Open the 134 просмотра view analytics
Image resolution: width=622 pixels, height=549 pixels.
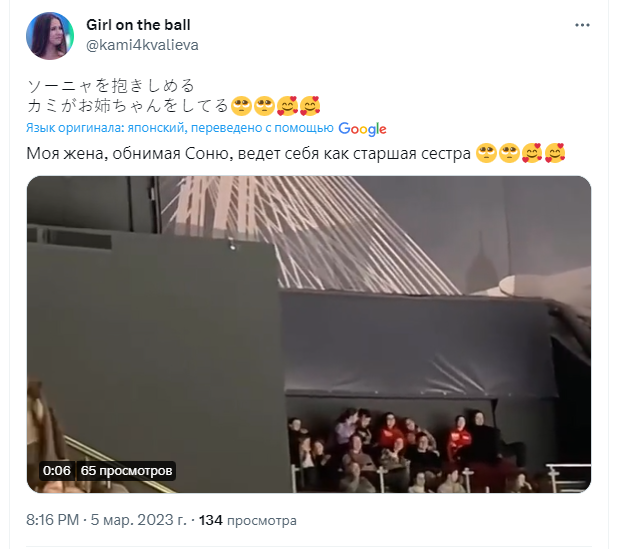tap(248, 520)
